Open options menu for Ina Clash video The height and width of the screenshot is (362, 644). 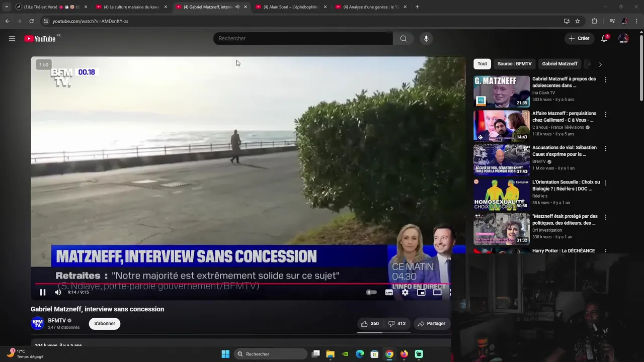point(606,80)
